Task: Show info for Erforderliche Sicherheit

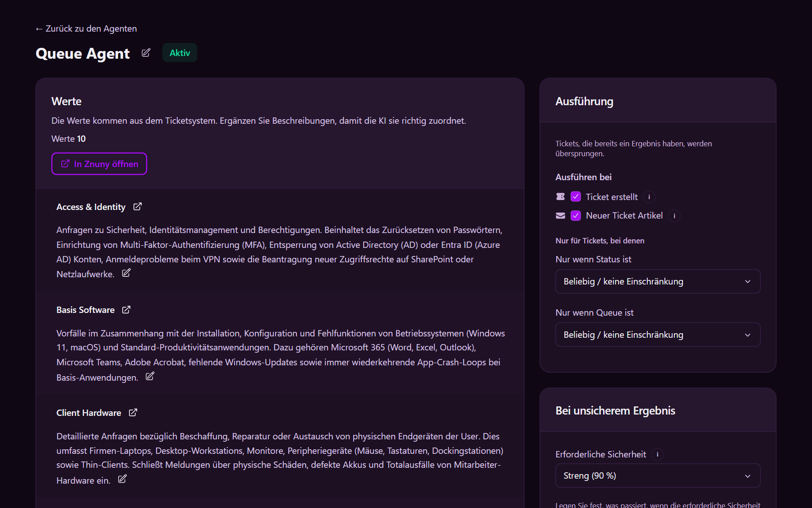Action: tap(658, 454)
